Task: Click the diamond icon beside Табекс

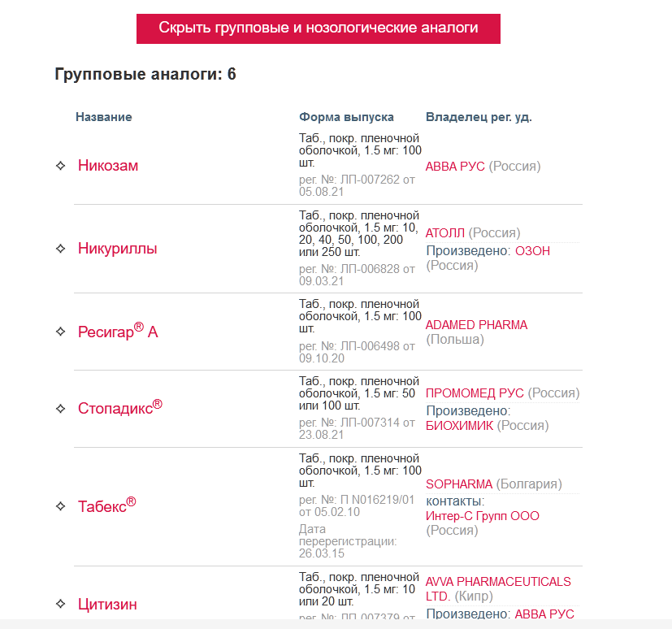Action: pos(60,505)
